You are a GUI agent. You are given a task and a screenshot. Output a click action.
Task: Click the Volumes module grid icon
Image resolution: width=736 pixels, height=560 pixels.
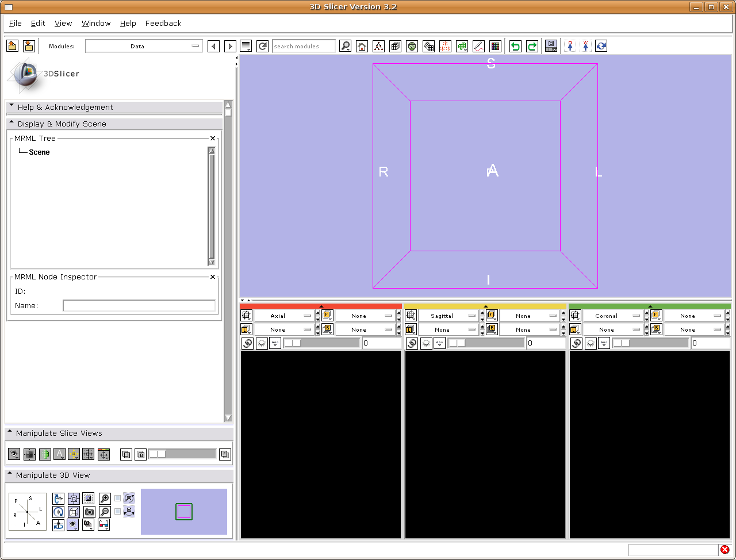click(395, 46)
